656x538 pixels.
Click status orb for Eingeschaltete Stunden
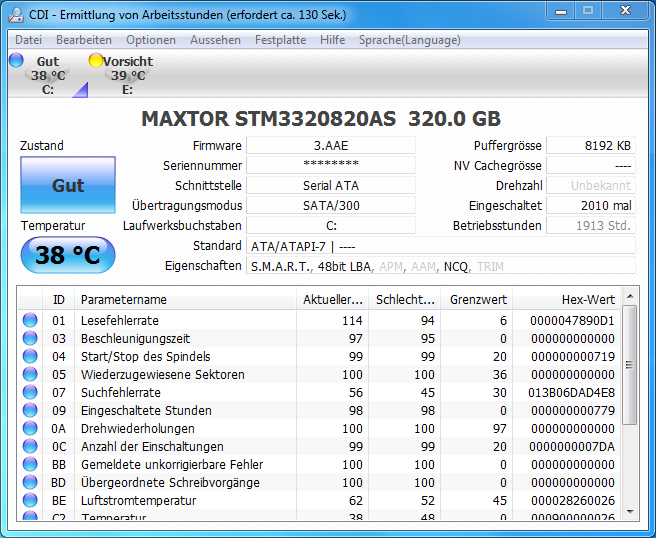tap(30, 410)
